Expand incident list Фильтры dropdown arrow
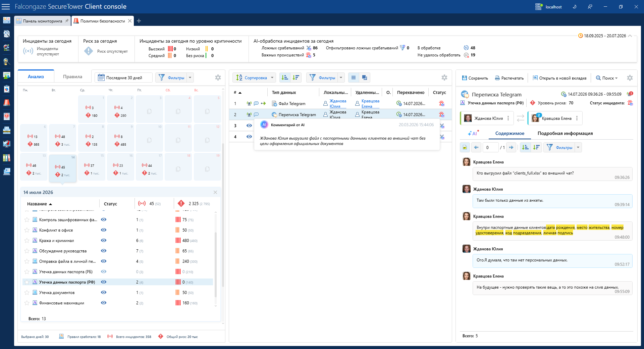The image size is (644, 349). point(341,78)
